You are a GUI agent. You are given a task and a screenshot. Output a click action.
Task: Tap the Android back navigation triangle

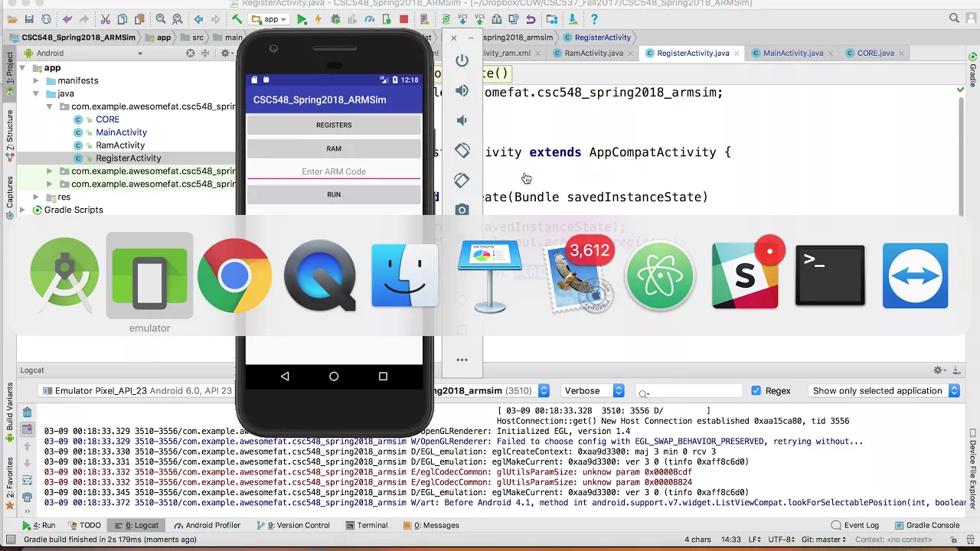(x=285, y=377)
